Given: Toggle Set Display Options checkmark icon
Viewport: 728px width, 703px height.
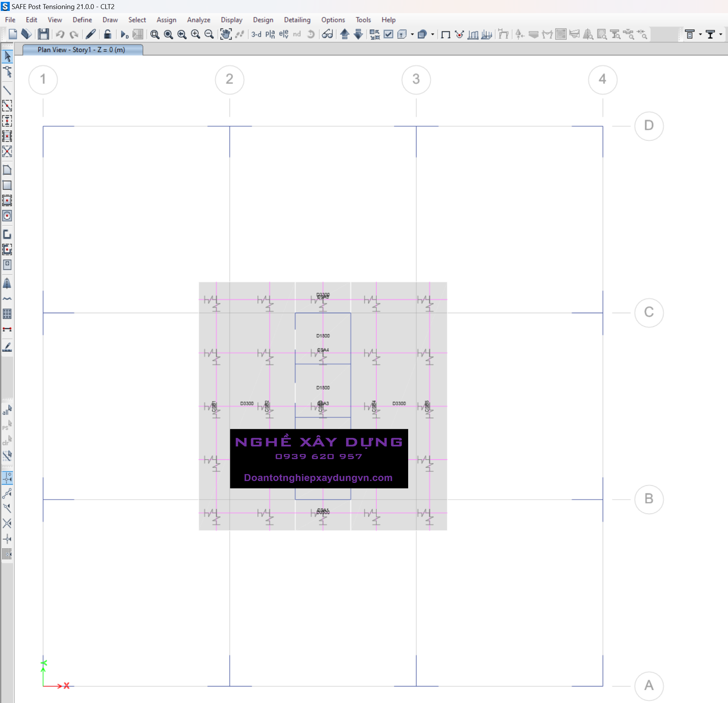Looking at the screenshot, I should coord(388,34).
